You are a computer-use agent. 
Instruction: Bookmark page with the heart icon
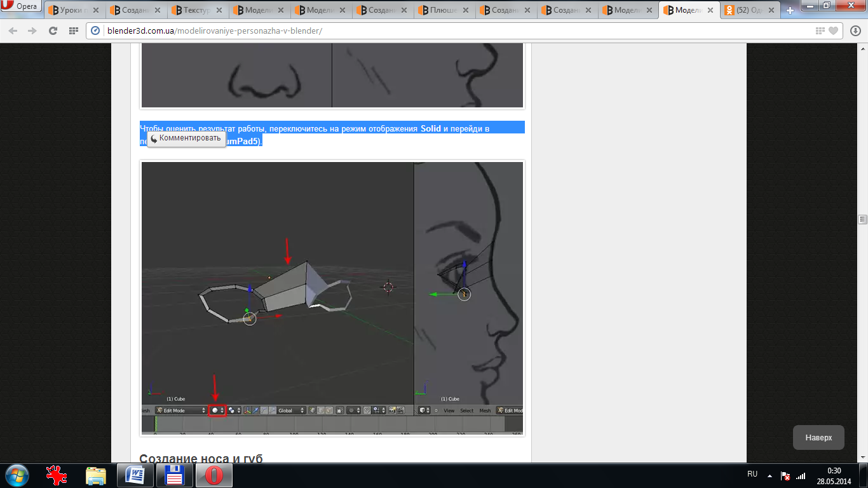[x=833, y=30]
